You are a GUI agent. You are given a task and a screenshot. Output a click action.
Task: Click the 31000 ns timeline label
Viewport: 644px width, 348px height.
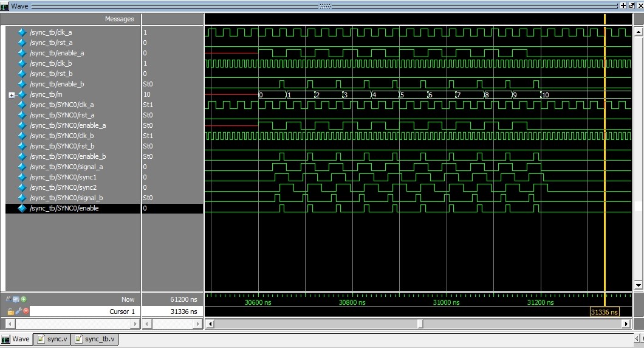point(446,302)
